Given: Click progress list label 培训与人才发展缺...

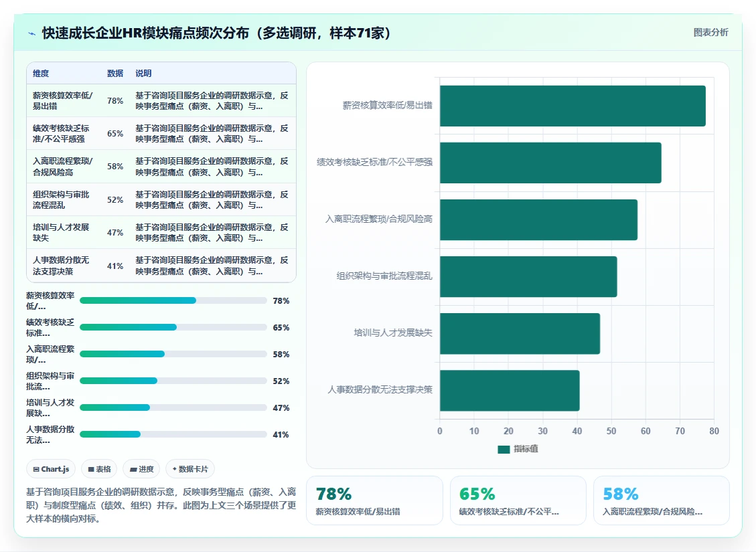Looking at the screenshot, I should click(x=50, y=407).
